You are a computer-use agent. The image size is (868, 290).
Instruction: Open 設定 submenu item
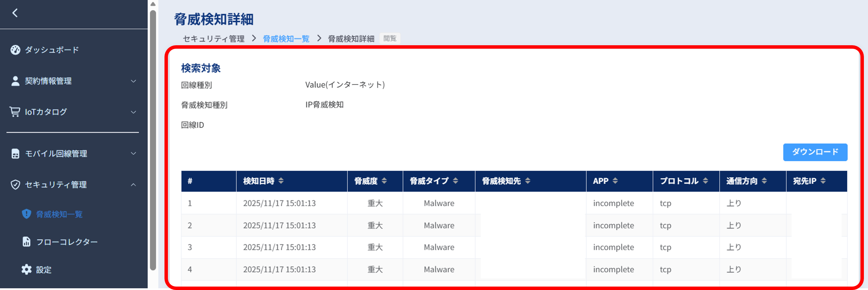point(44,270)
